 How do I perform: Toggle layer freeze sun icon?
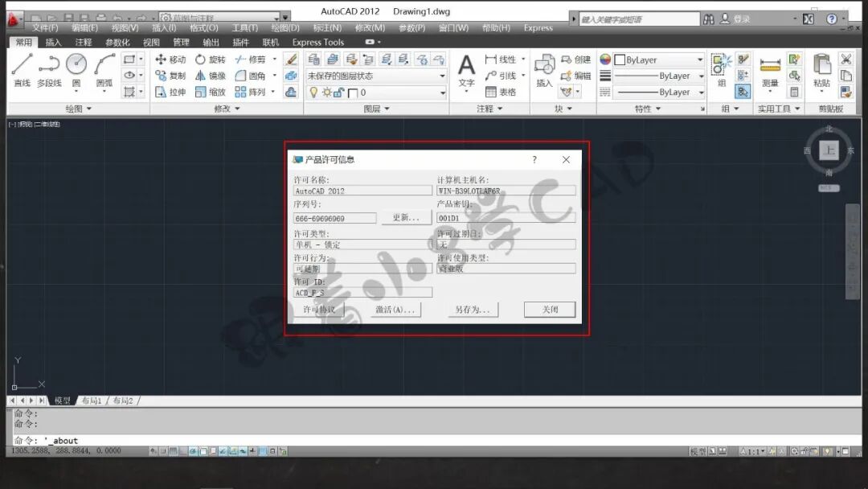click(326, 92)
